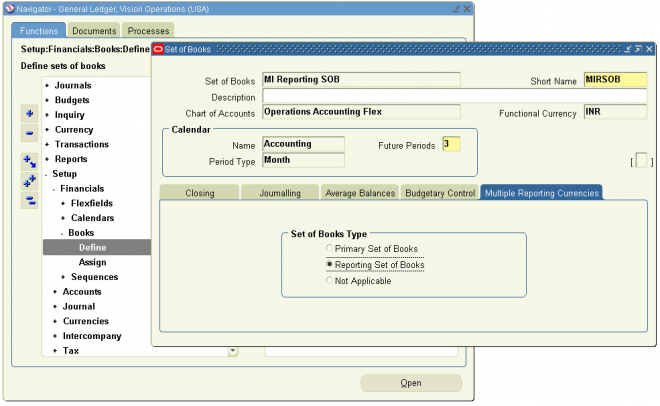Expand the Calendars tree node
The height and width of the screenshot is (406, 660).
pos(63,218)
